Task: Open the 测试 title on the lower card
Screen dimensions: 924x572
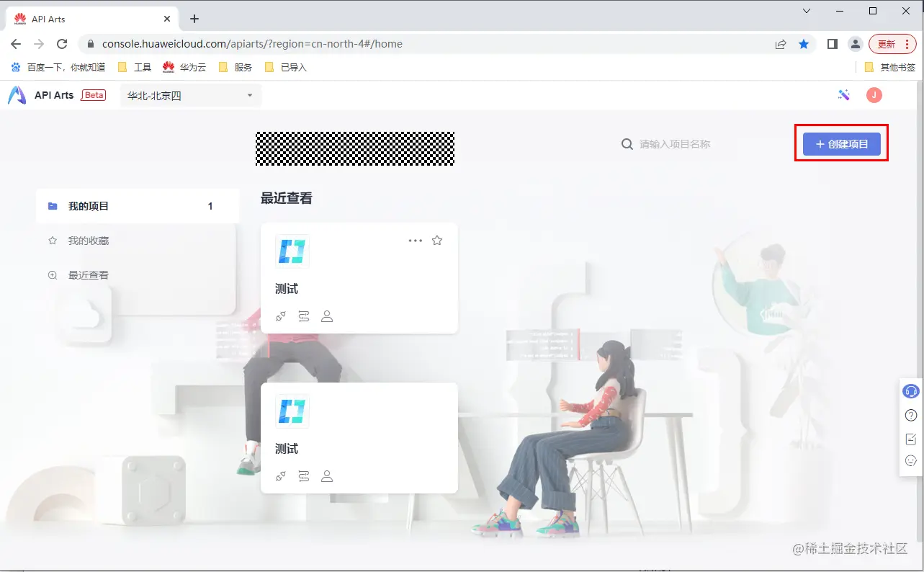Action: 287,449
